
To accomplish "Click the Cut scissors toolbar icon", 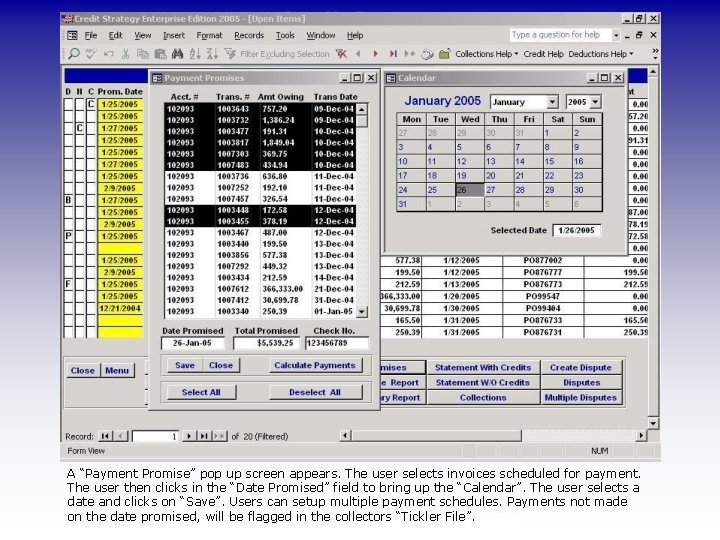I will (125, 54).
